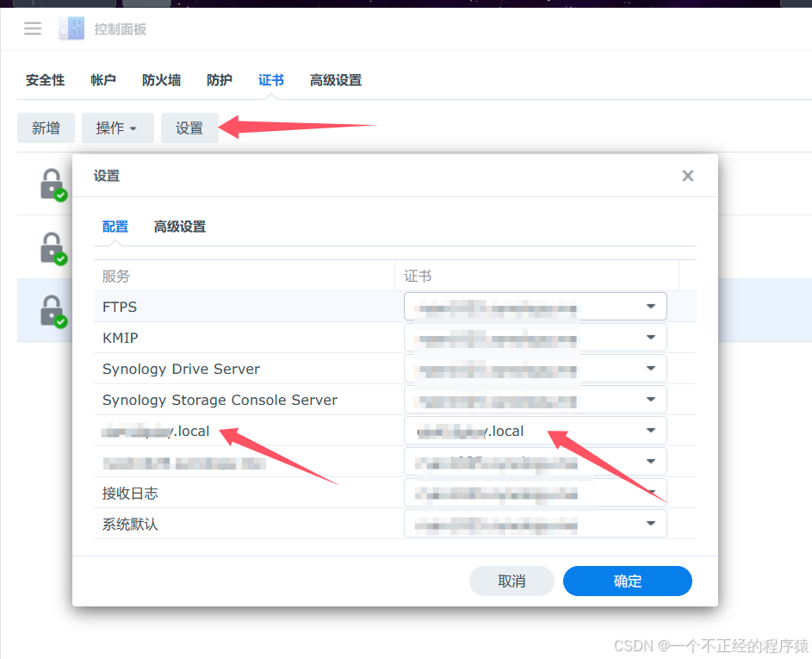Screen dimensions: 812x659
Task: Click the 设置 toolbar button
Action: coord(189,128)
